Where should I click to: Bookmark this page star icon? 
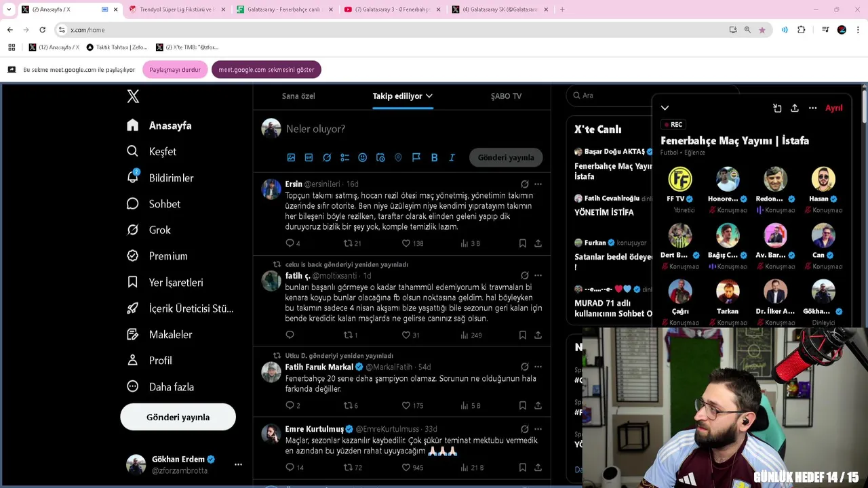click(x=762, y=30)
